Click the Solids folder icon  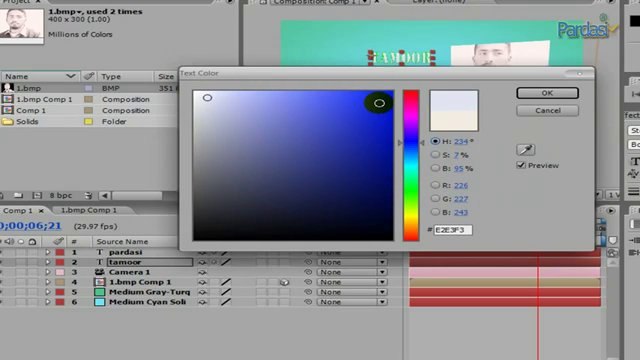click(x=7, y=121)
